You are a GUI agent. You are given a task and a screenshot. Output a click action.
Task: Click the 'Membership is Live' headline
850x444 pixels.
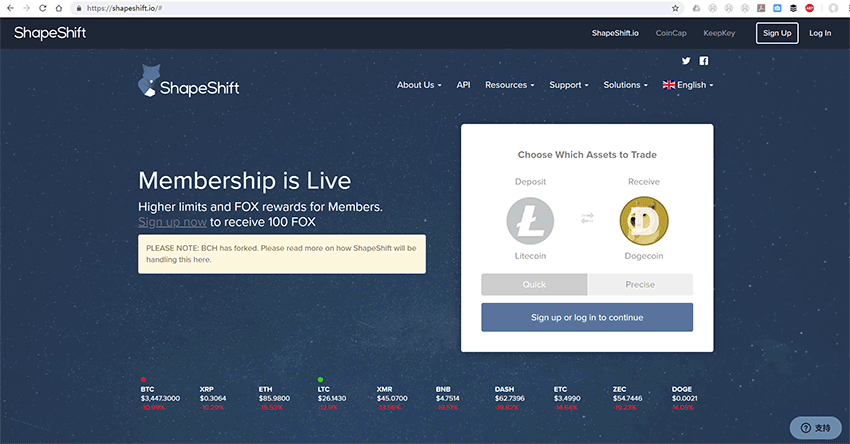[244, 181]
